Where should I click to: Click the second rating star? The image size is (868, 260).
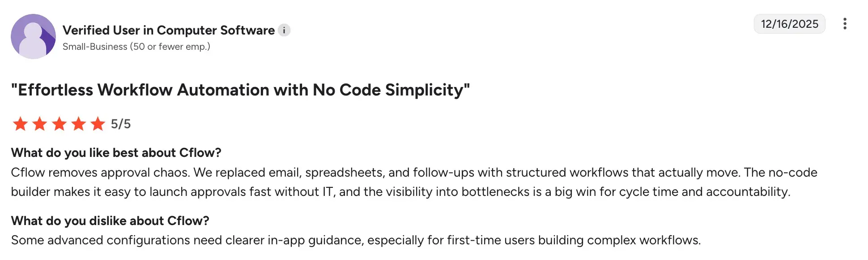click(x=40, y=124)
